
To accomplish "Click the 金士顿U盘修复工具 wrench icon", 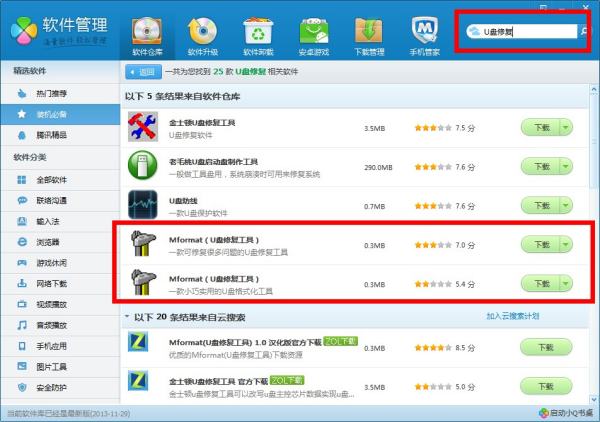I will click(142, 127).
